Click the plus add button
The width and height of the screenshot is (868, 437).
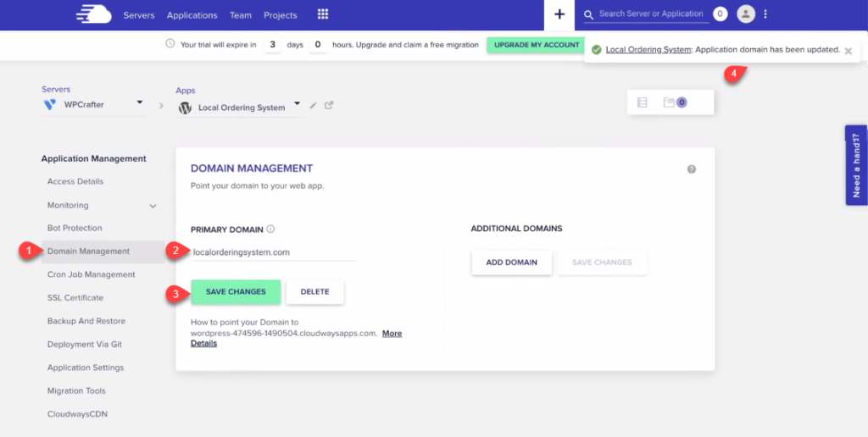[559, 15]
